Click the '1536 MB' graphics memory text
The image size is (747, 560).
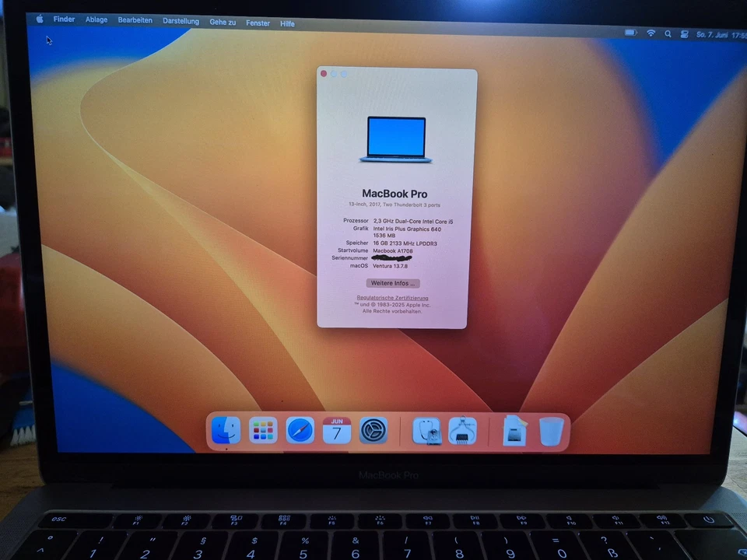click(x=384, y=235)
